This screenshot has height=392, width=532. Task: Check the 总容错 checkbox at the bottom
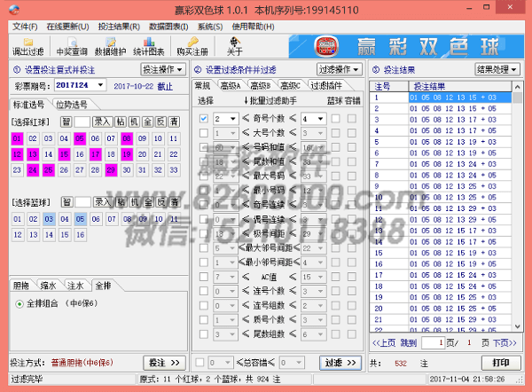[199, 363]
